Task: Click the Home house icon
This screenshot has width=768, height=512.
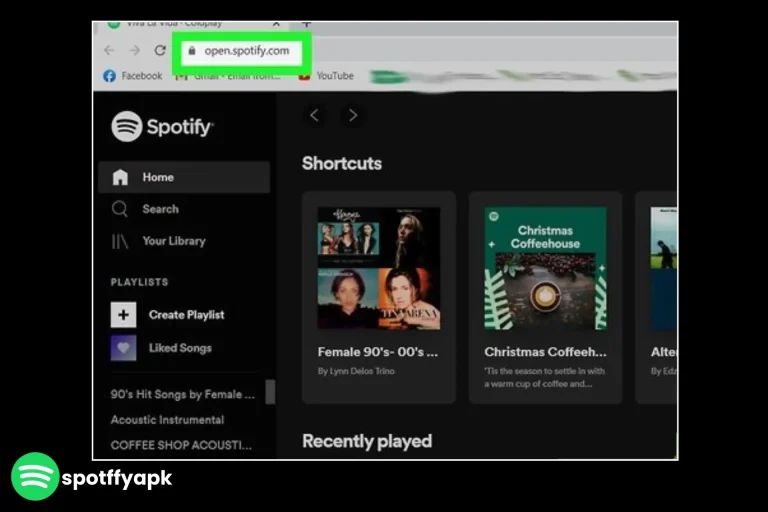Action: 120,177
